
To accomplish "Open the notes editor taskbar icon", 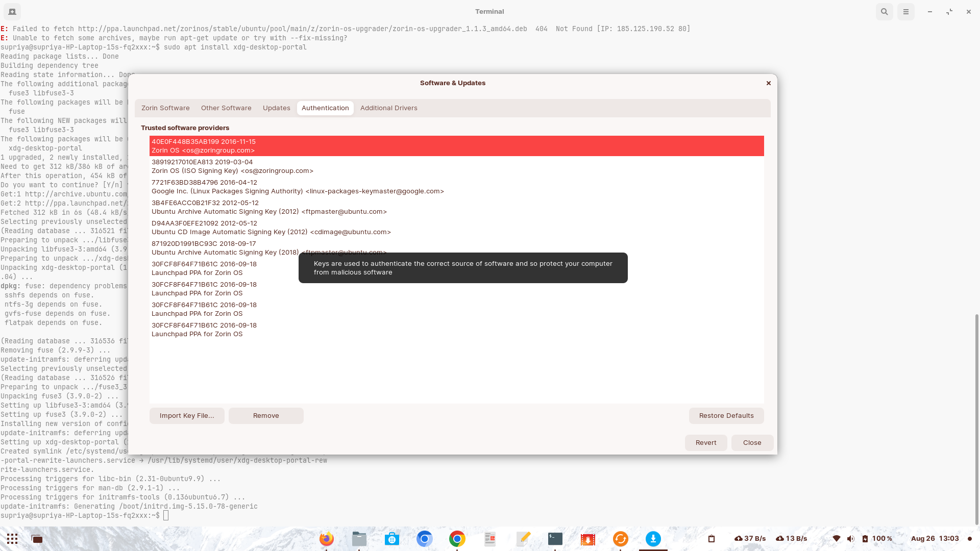I will [x=523, y=539].
